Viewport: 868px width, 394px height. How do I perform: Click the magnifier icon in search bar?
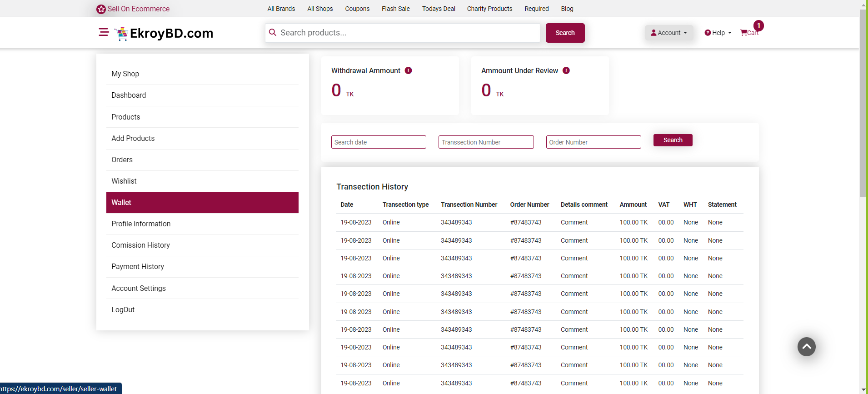click(273, 33)
